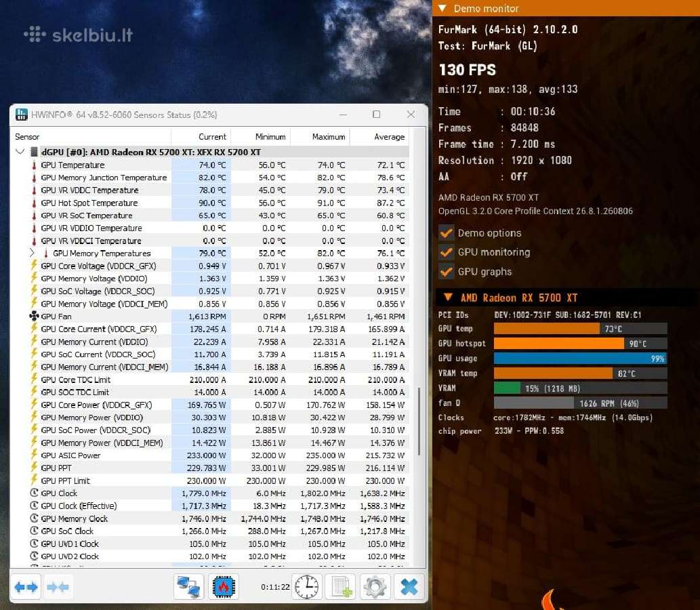Minimize the HWiNFO Sensors Status window
Viewport: 700px width, 610px height.
343,115
